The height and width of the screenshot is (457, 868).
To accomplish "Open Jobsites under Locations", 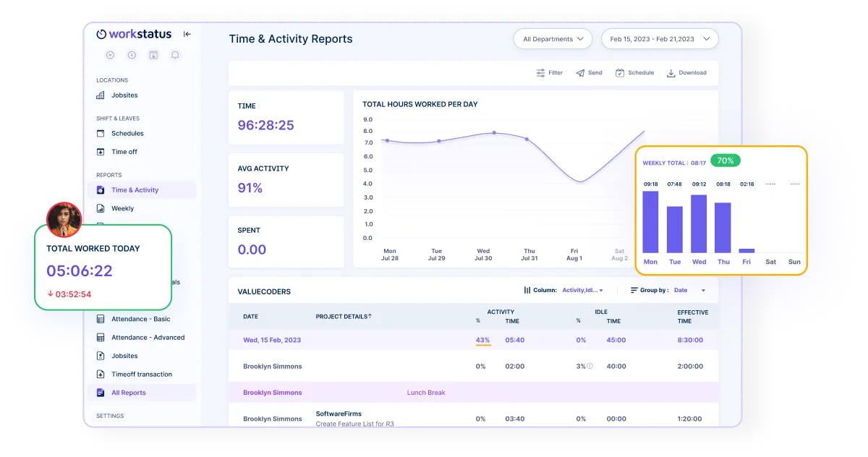I will pyautogui.click(x=124, y=95).
